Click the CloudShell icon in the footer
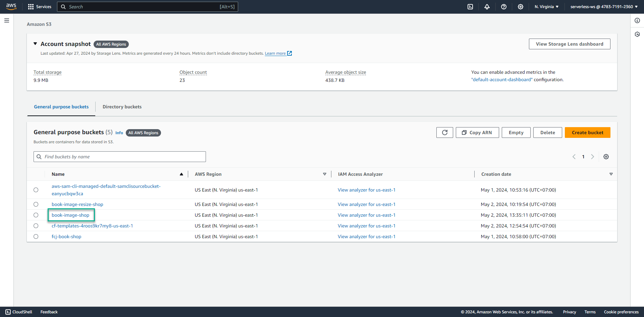 pos(8,312)
